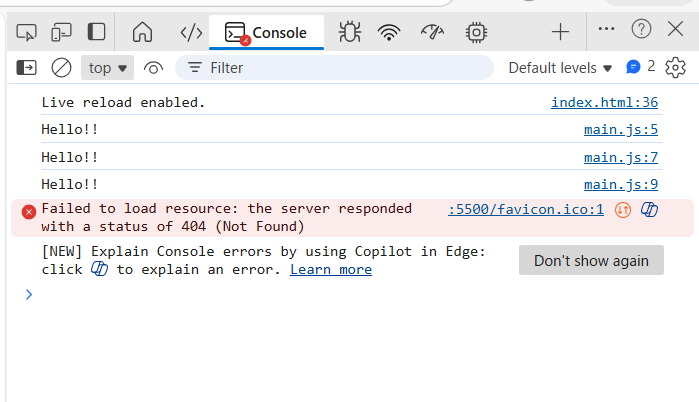Toggle device emulation icon

[61, 33]
